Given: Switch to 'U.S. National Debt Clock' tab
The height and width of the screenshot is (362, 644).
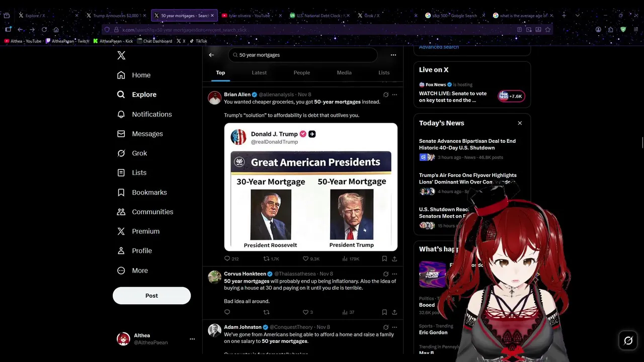Looking at the screenshot, I should click(318, 16).
